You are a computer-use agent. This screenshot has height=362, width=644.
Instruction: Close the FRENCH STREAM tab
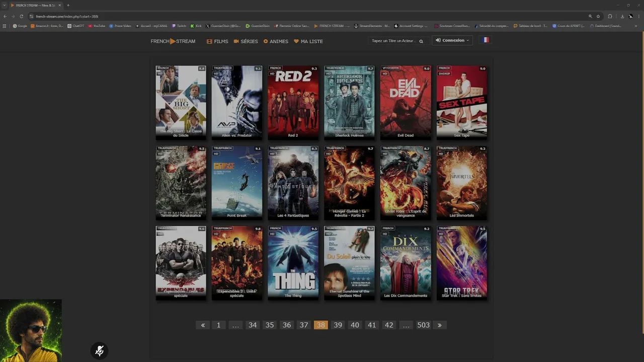(x=59, y=5)
